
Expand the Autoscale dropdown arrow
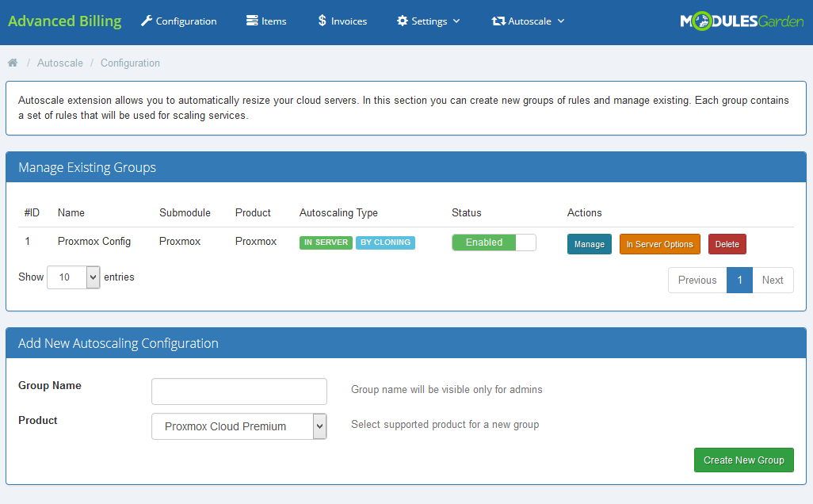(x=561, y=21)
